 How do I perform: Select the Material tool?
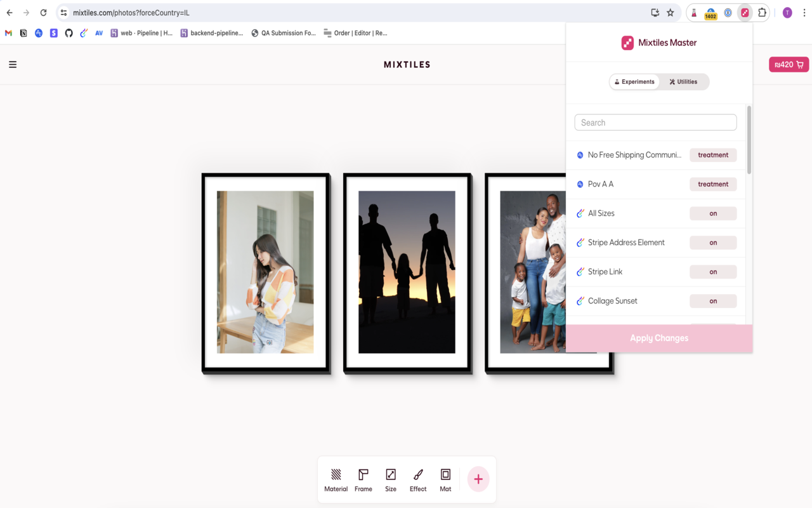tap(336, 479)
